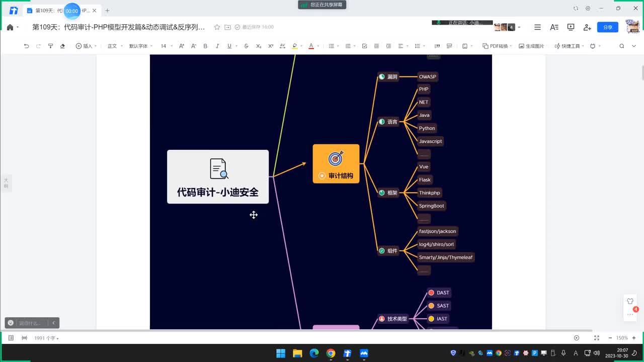Click the character spacing AV icon
This screenshot has height=362, width=644.
[282, 46]
